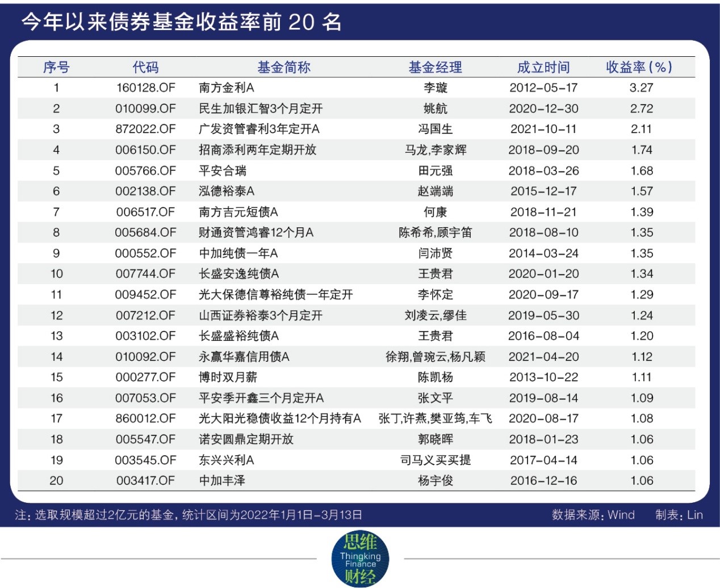Click the 思维财经 circular logo
The width and height of the screenshot is (720, 588).
[360, 559]
